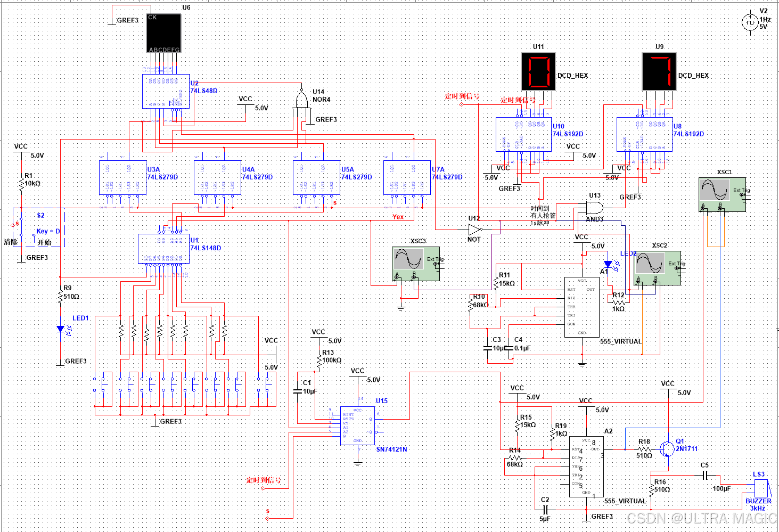Select the R14 68kΩ resistor
This screenshot has width=779, height=532.
click(x=514, y=457)
